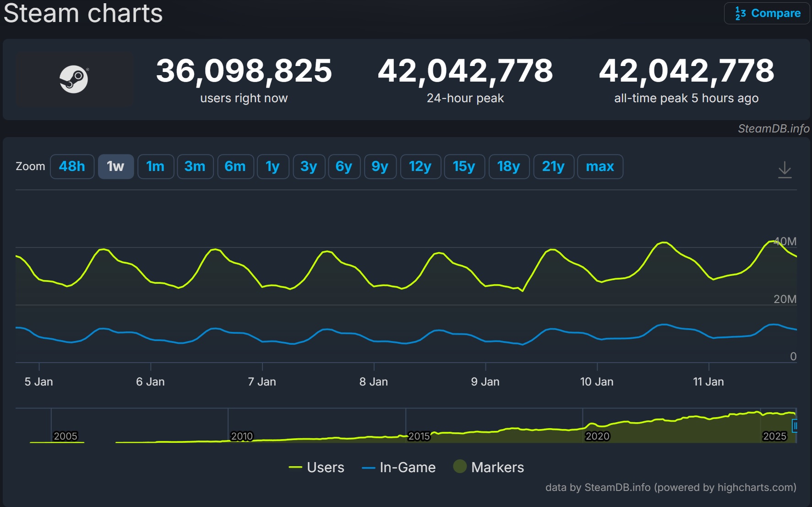The image size is (812, 507).
Task: Select the 1y zoom range
Action: pyautogui.click(x=272, y=166)
